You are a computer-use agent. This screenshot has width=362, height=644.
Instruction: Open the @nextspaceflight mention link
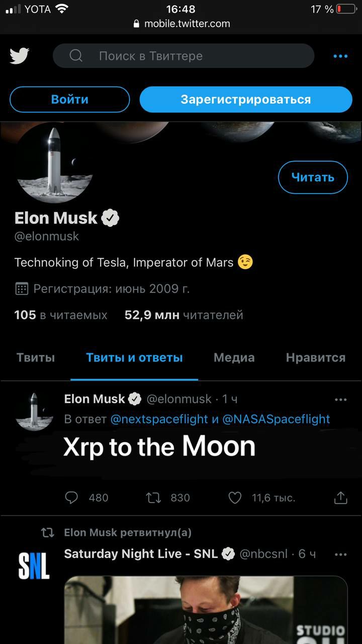pos(159,419)
